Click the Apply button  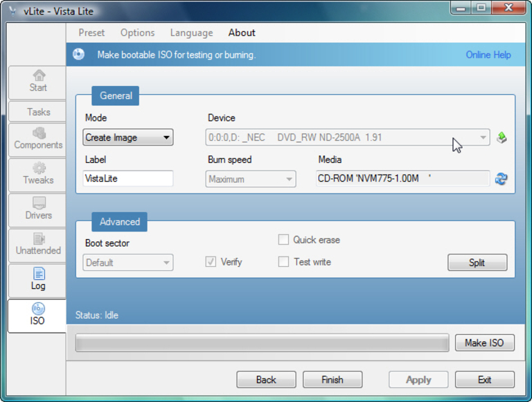click(418, 380)
